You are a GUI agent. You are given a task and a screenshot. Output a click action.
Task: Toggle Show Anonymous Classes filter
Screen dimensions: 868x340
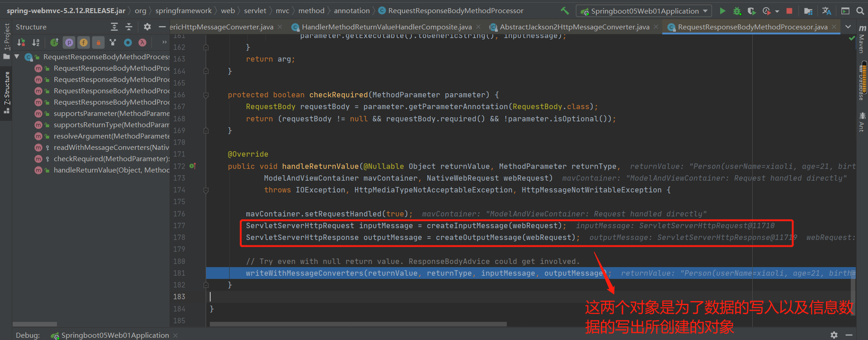point(113,43)
